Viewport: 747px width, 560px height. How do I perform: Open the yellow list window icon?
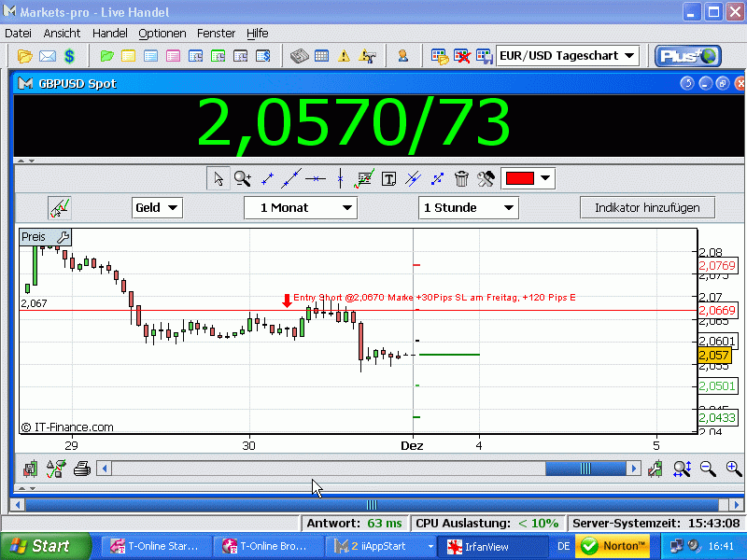[129, 56]
